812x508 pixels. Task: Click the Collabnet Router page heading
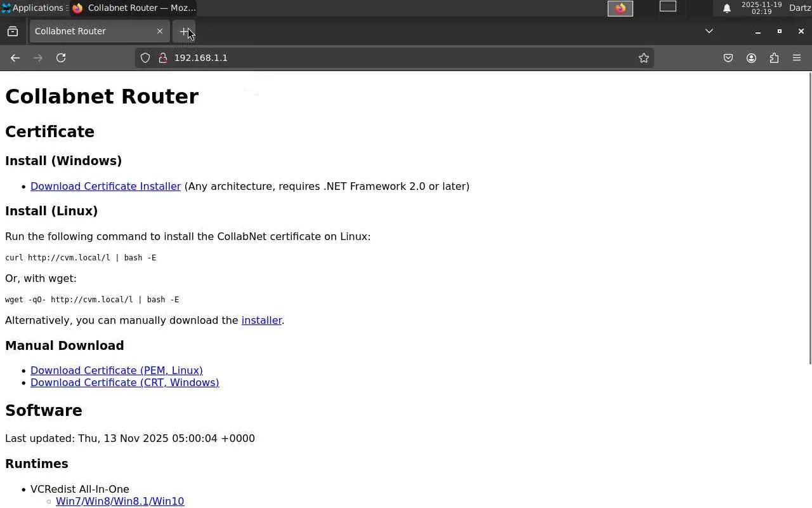102,97
